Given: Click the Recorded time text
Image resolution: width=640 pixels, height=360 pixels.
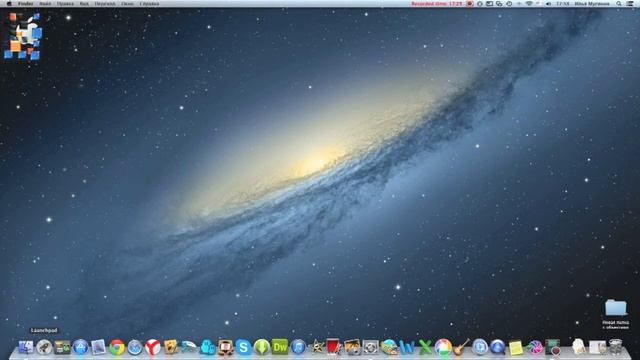Looking at the screenshot, I should click(x=437, y=4).
